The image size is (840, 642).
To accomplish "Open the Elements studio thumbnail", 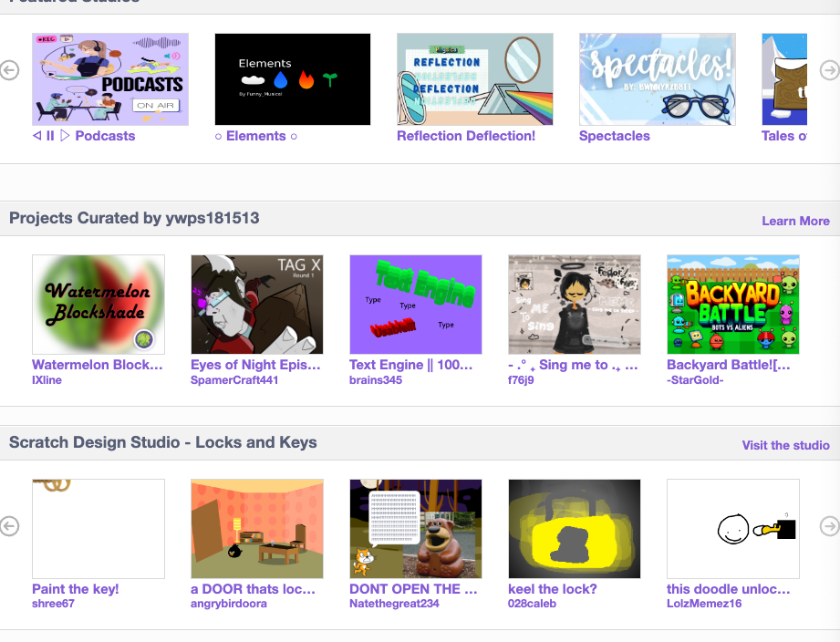I will (x=293, y=79).
